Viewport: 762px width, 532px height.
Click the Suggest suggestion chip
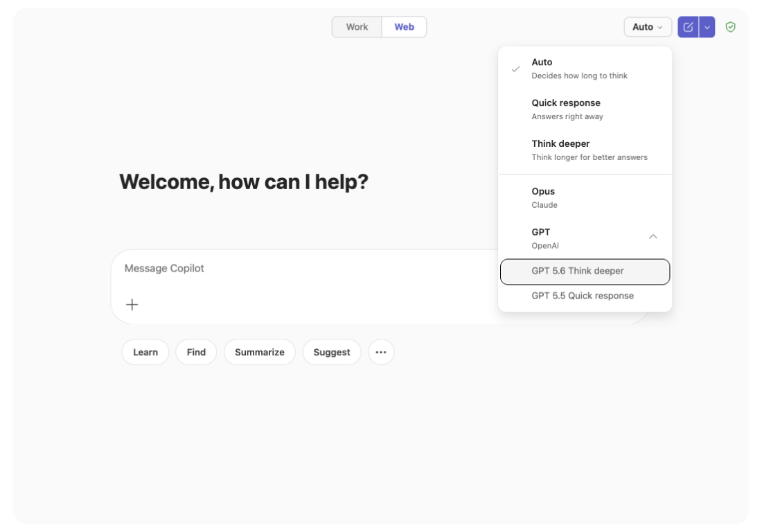pyautogui.click(x=332, y=352)
